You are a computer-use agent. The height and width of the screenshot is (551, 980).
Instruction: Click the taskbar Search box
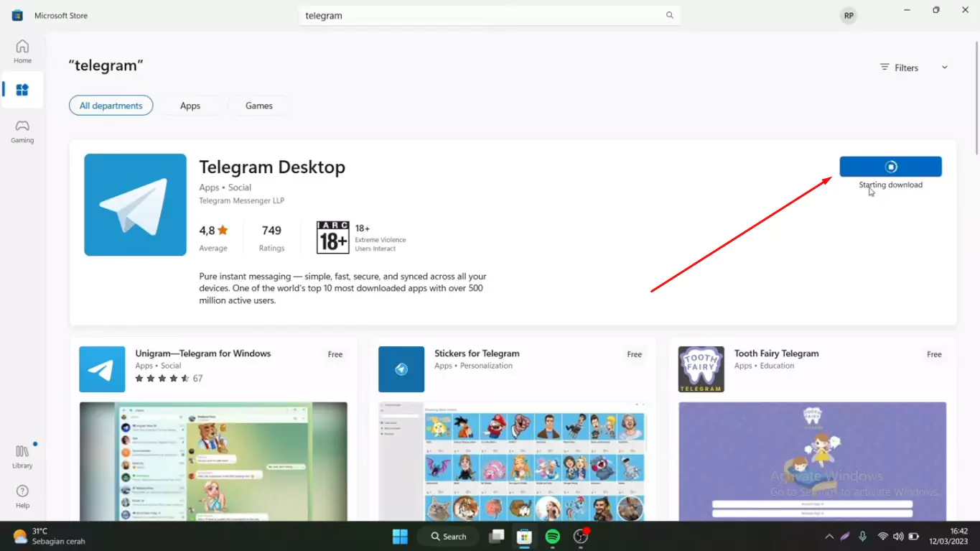[449, 537]
